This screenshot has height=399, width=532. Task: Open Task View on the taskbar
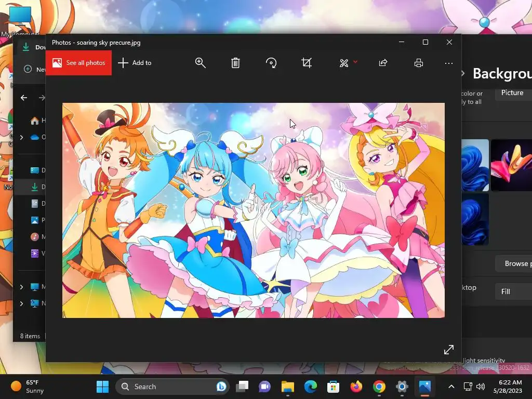pyautogui.click(x=242, y=387)
